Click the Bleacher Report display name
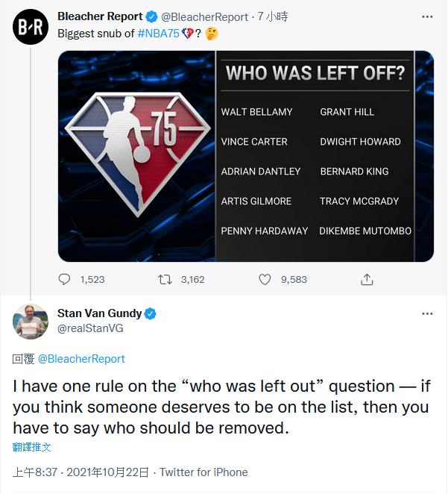 pos(100,16)
